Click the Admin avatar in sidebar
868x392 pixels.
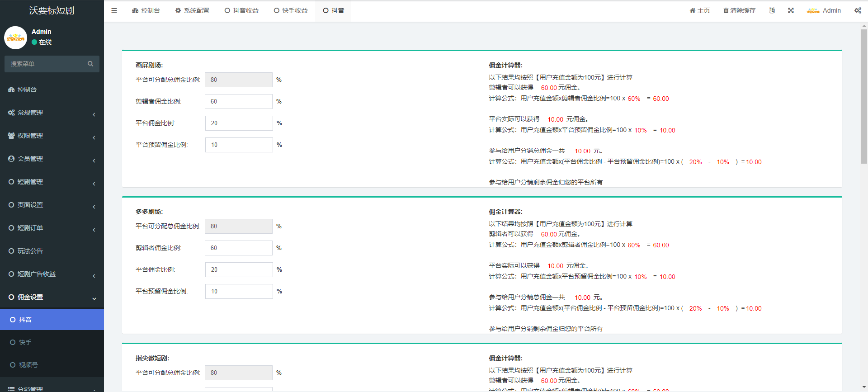pyautogui.click(x=16, y=38)
